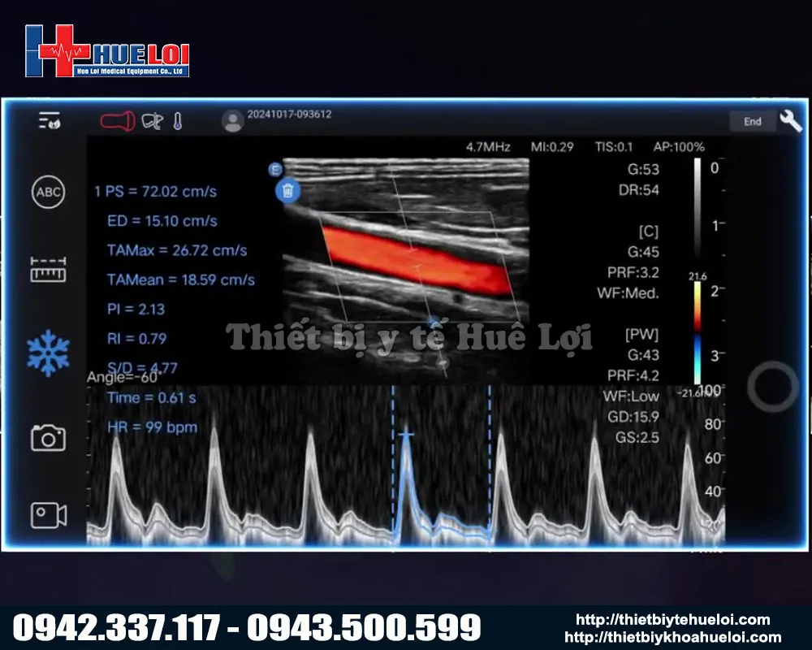The height and width of the screenshot is (650, 812).
Task: Delete measurement with the trash icon
Action: (287, 192)
